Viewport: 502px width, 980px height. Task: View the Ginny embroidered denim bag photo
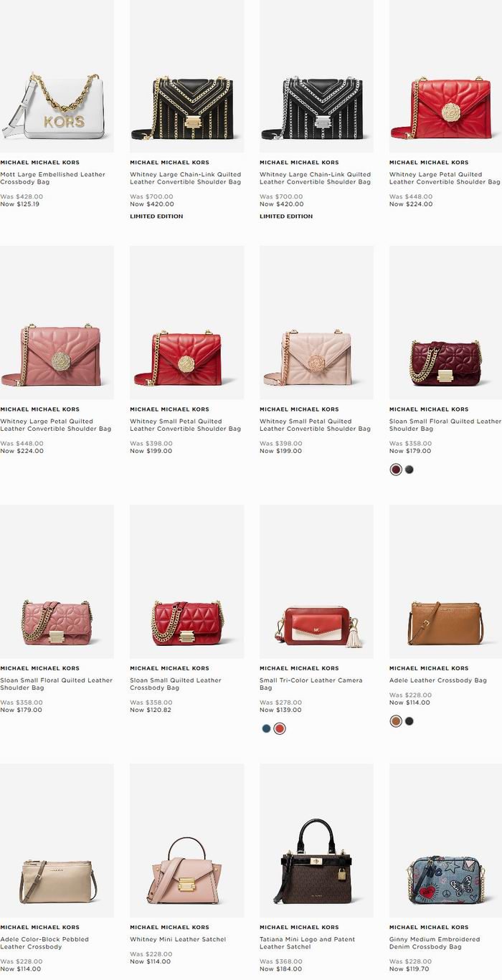[x=445, y=840]
